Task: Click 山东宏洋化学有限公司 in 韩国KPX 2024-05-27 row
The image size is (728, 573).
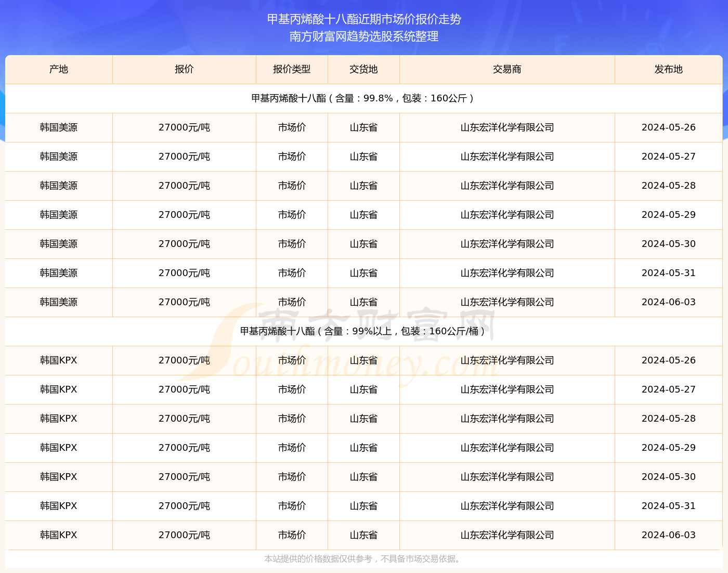Action: coord(507,389)
